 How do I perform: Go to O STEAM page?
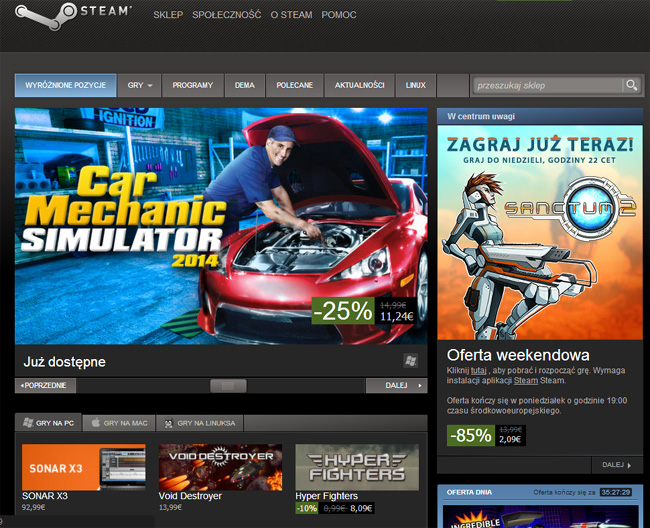click(x=291, y=15)
